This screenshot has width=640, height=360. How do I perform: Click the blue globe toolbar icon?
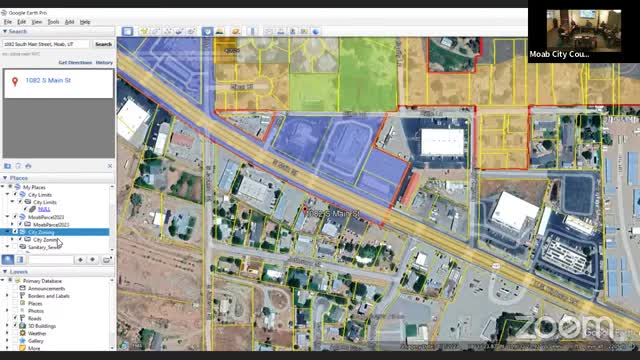pos(316,31)
